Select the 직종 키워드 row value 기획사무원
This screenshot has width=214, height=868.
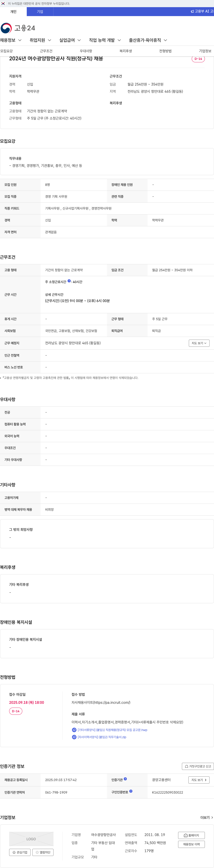pos(52,208)
